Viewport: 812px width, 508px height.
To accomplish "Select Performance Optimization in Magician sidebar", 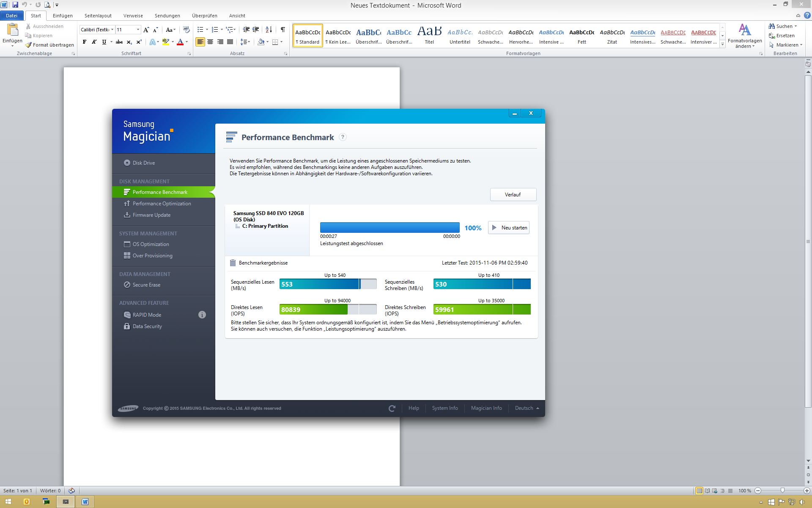I will pyautogui.click(x=162, y=204).
